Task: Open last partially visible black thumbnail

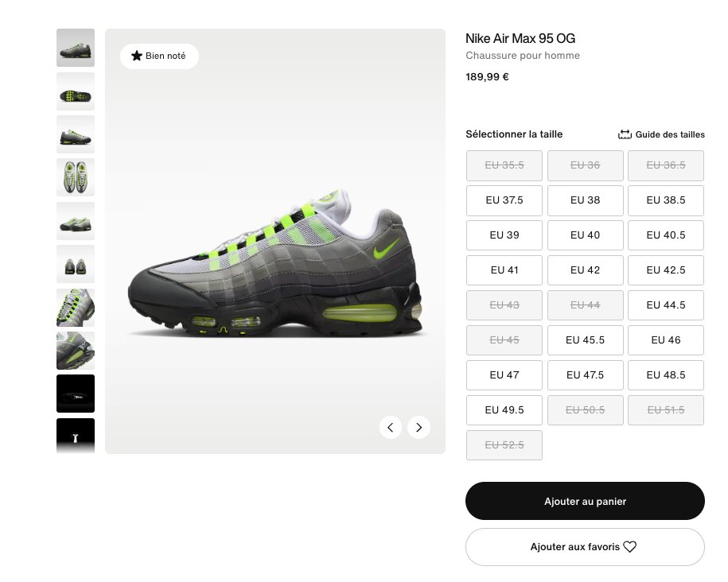Action: click(x=76, y=436)
